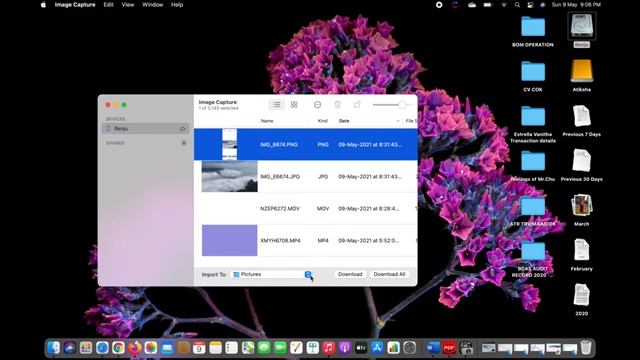Viewport: 640px width, 360px height.
Task: Open the 2020 document on desktop
Action: 582,295
